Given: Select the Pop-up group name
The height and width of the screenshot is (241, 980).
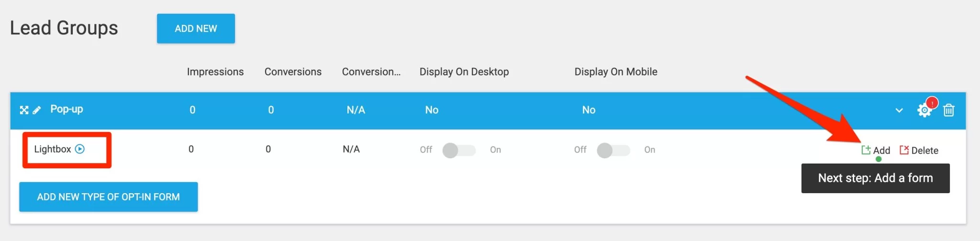Looking at the screenshot, I should coord(67,109).
